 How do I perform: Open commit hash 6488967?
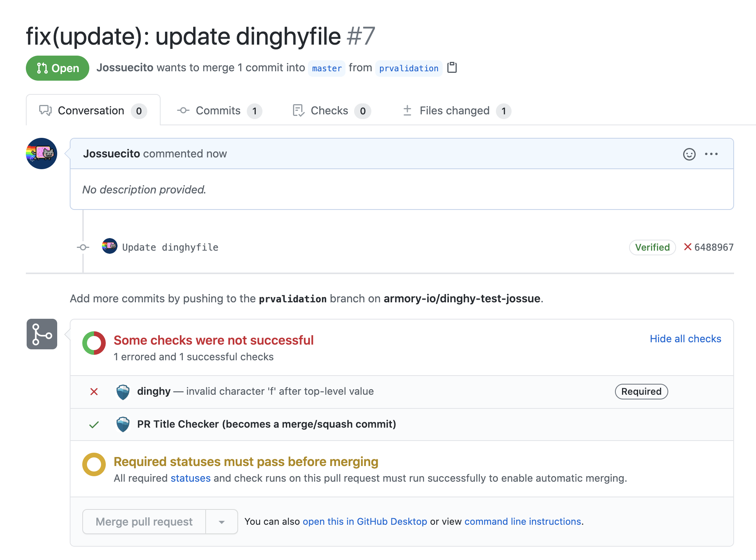click(714, 247)
